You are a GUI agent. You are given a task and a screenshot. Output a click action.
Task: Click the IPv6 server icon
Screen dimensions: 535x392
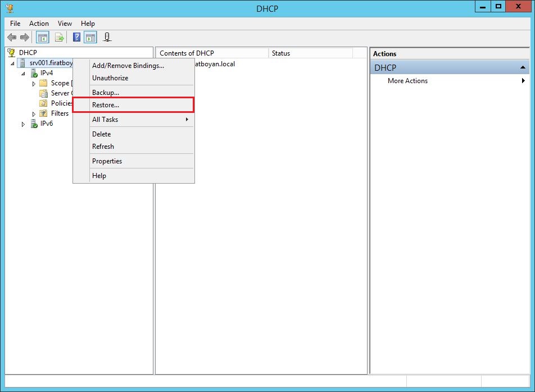[34, 124]
